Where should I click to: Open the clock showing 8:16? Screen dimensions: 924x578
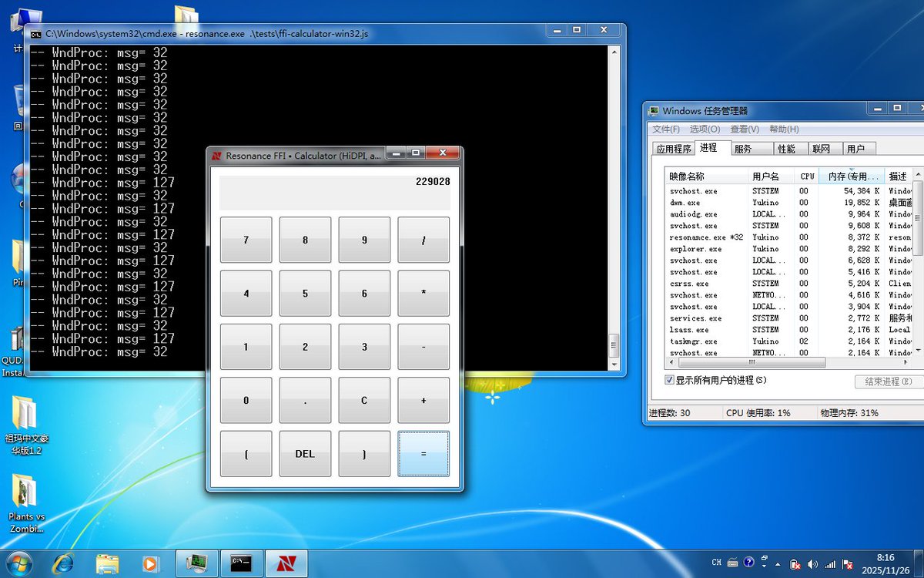coord(885,563)
